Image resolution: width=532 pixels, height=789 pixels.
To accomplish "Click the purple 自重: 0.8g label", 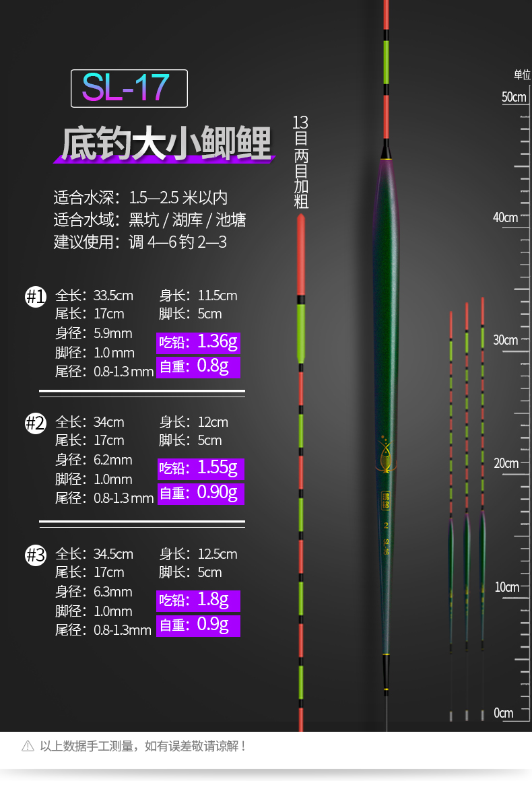I will pos(198,367).
